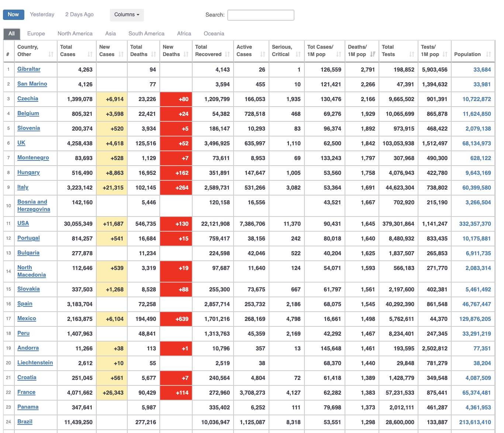Open the Italy country link
This screenshot has height=433, width=504.
pos(23,187)
